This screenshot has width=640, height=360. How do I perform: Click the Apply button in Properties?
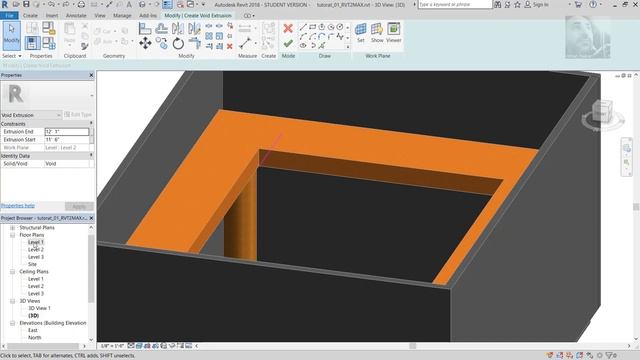pos(79,206)
